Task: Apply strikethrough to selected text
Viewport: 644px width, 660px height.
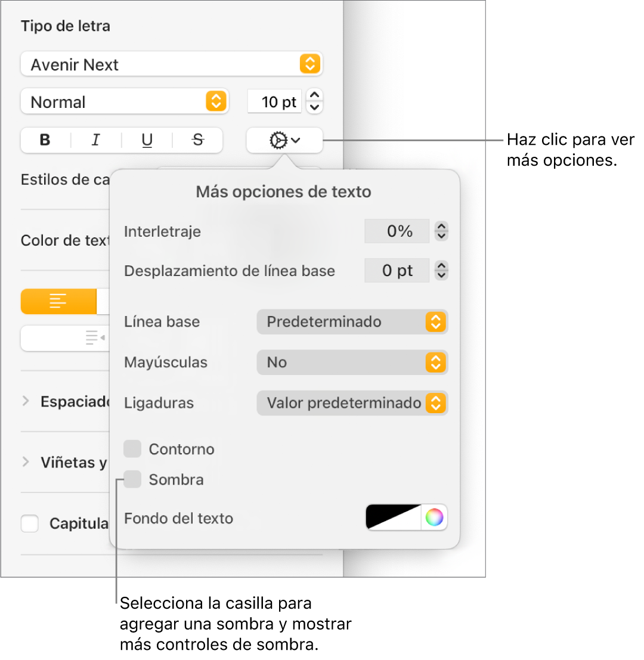Action: [198, 141]
